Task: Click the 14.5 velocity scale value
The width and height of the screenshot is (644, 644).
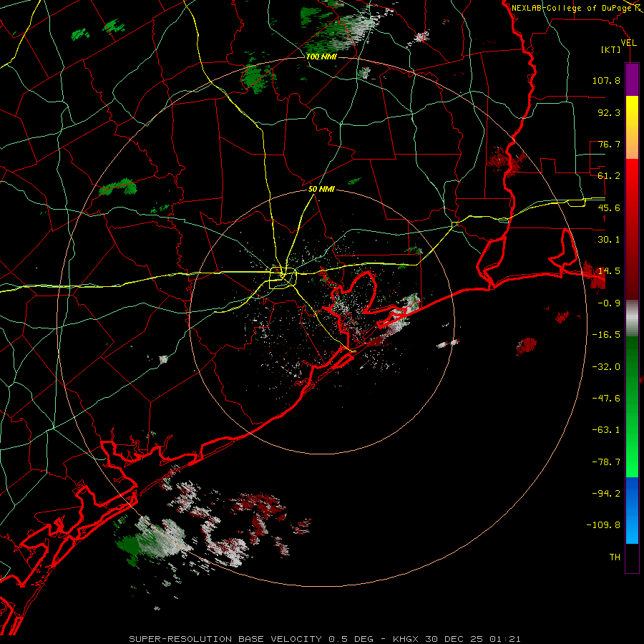Action: (x=609, y=271)
